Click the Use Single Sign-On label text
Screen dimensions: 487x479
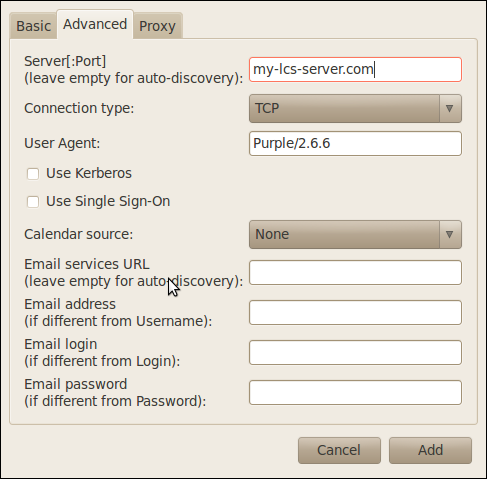click(x=108, y=201)
